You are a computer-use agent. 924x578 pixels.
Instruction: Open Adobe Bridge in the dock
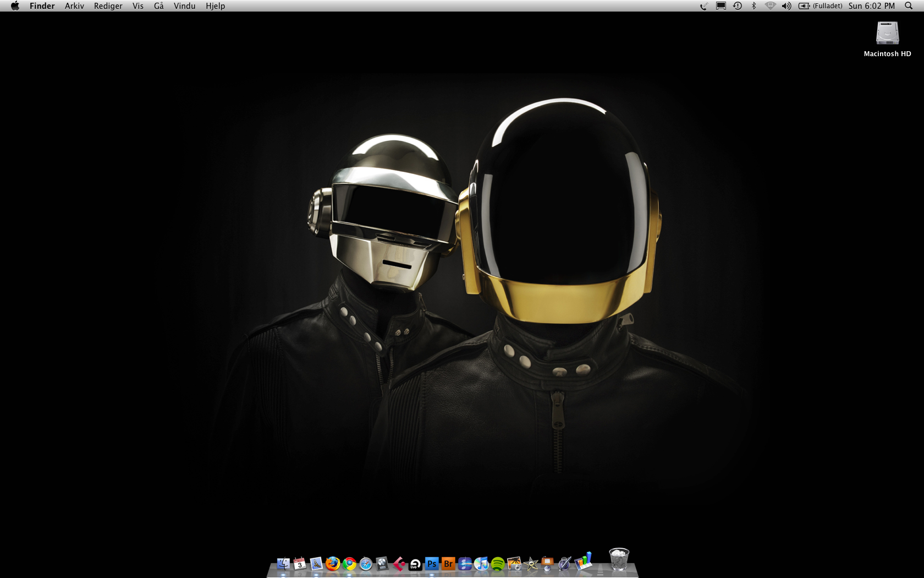coord(448,564)
